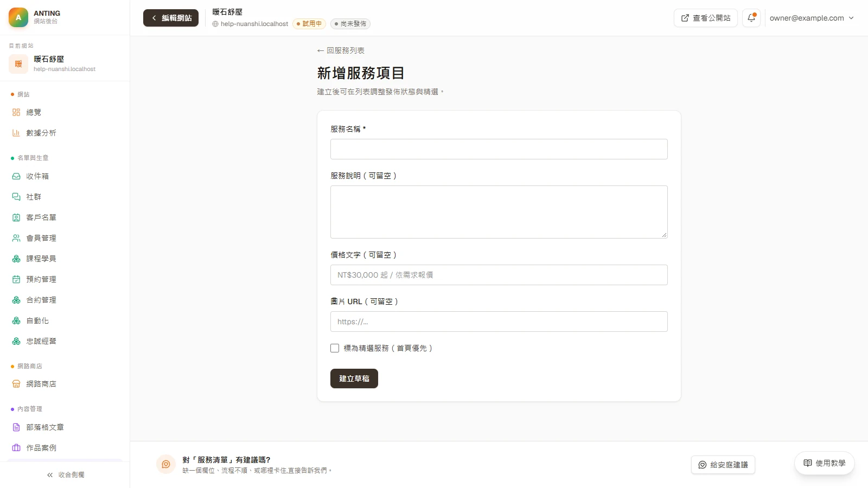The height and width of the screenshot is (488, 868).
Task: Open 收件箱 in the sidebar
Action: coord(65,176)
